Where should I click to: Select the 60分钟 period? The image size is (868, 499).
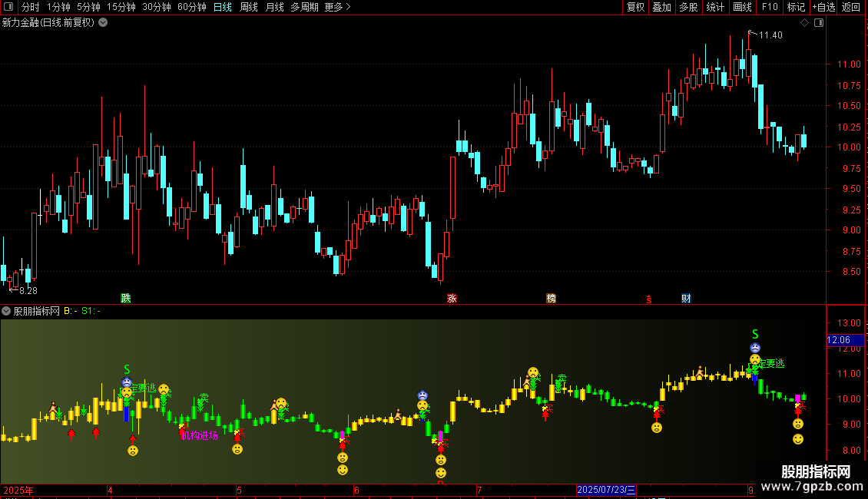click(192, 7)
